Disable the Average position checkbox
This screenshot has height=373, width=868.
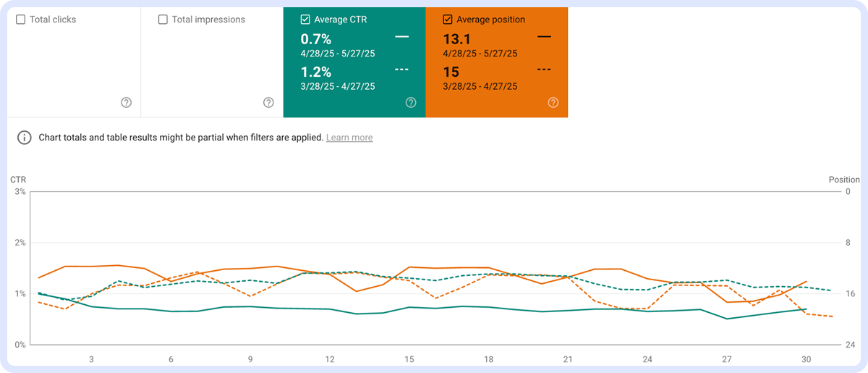(447, 20)
